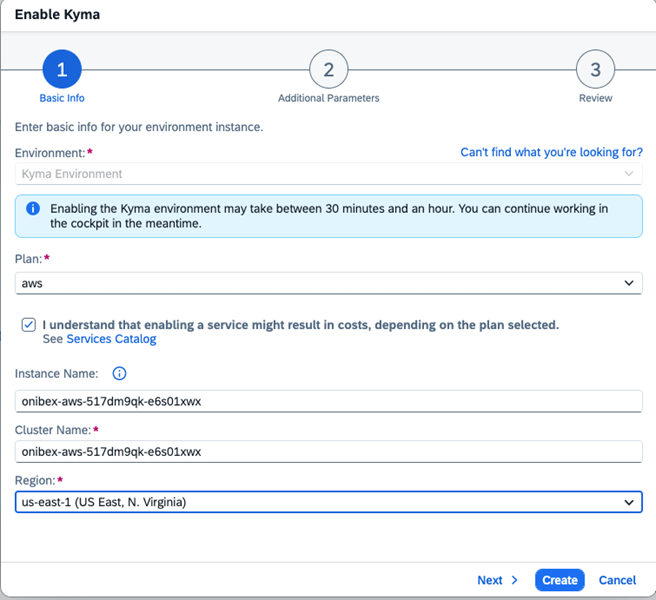
Task: Focus the Instance Name text field
Action: click(x=328, y=401)
